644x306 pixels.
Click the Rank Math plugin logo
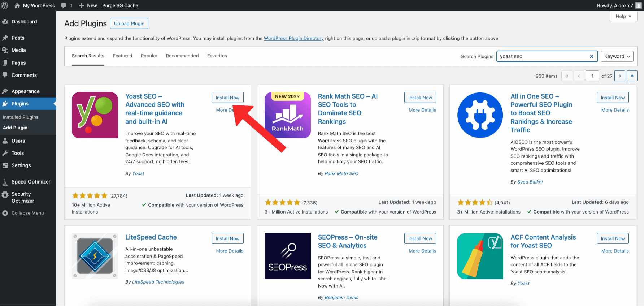click(288, 115)
